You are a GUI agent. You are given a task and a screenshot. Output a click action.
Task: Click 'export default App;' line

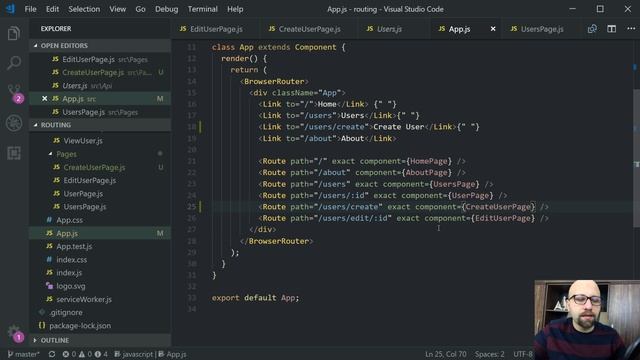(x=255, y=298)
